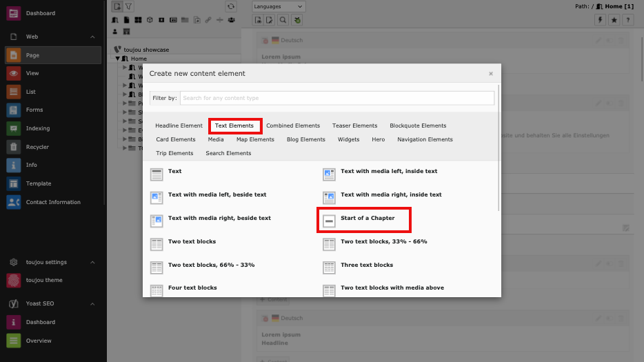This screenshot has width=644, height=362.
Task: Select Text with media left, beside text
Action: pyautogui.click(x=217, y=194)
